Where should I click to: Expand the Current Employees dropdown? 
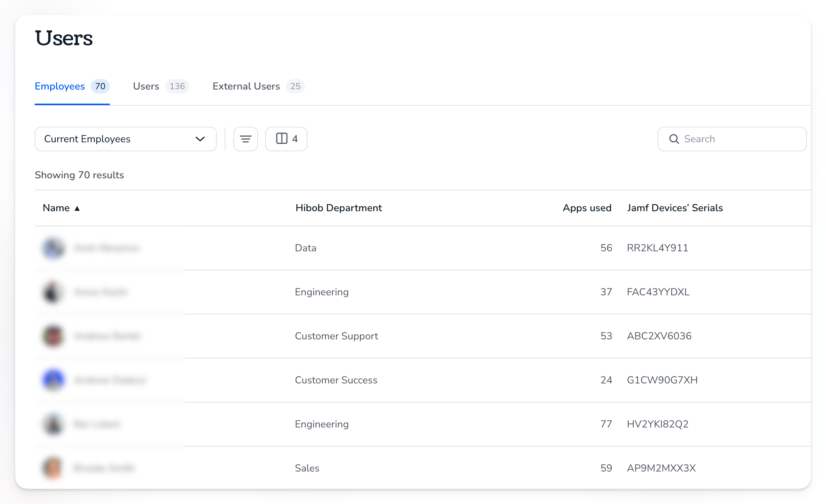tap(125, 139)
